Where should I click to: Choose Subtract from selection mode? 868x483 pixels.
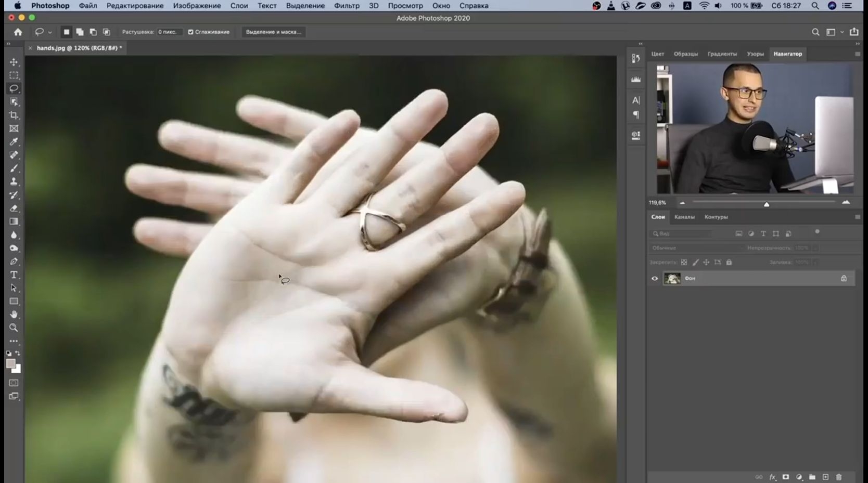click(x=93, y=32)
